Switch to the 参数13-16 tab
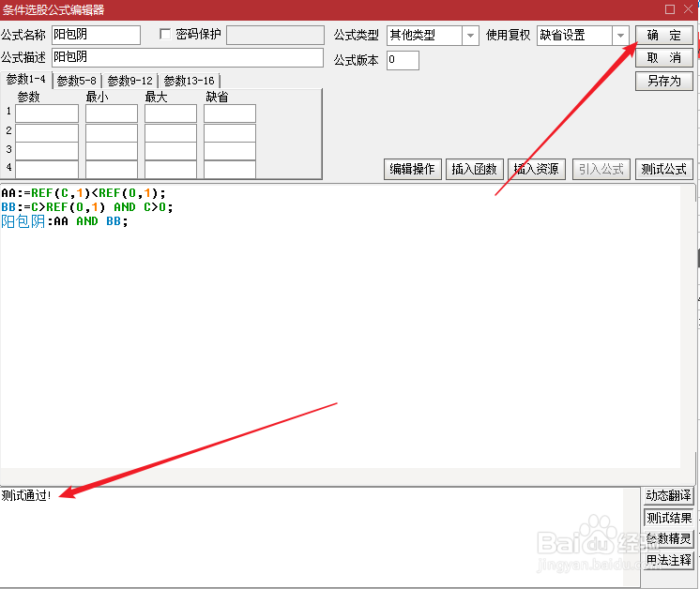This screenshot has height=589, width=700. pos(189,81)
